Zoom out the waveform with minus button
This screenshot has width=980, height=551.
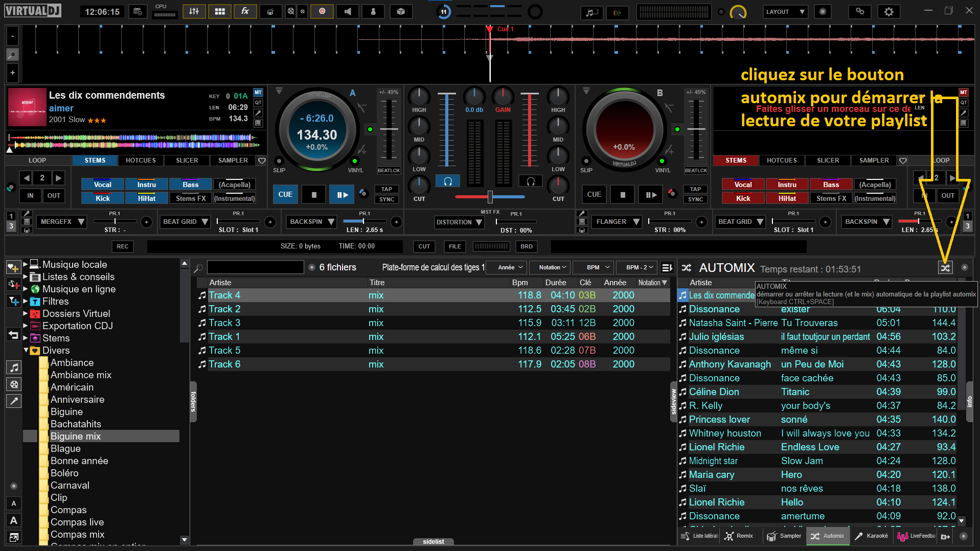tap(12, 36)
